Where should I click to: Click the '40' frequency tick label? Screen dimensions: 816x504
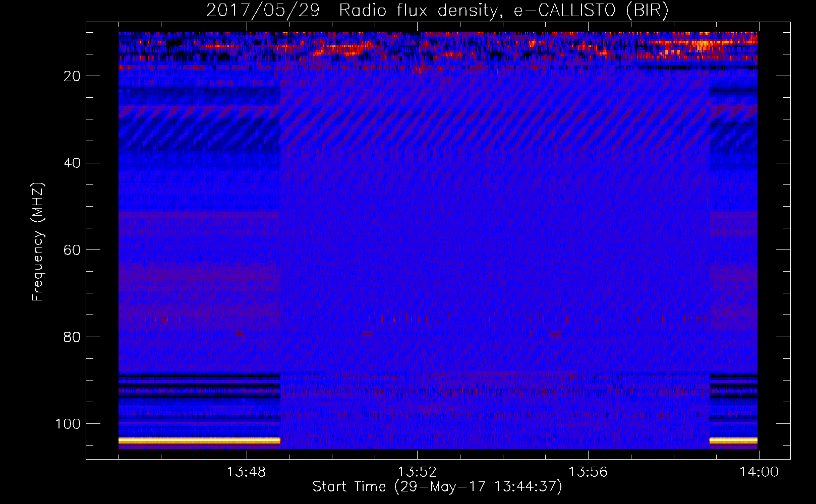pyautogui.click(x=72, y=163)
